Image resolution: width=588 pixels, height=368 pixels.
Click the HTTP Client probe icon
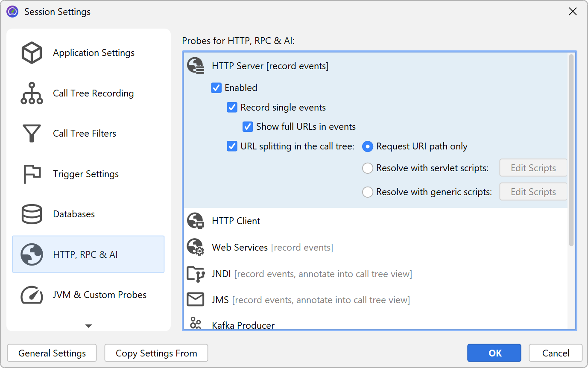click(196, 221)
